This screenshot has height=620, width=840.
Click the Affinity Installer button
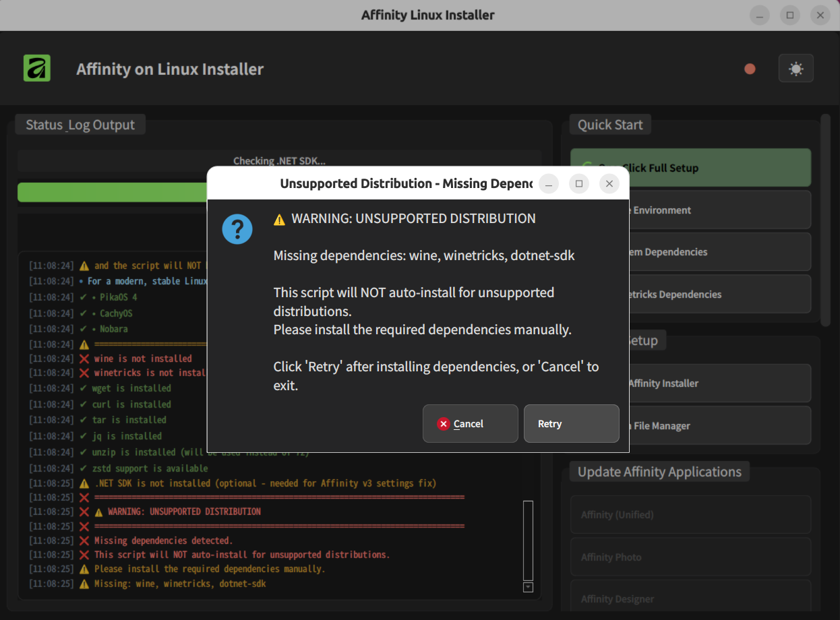(690, 383)
